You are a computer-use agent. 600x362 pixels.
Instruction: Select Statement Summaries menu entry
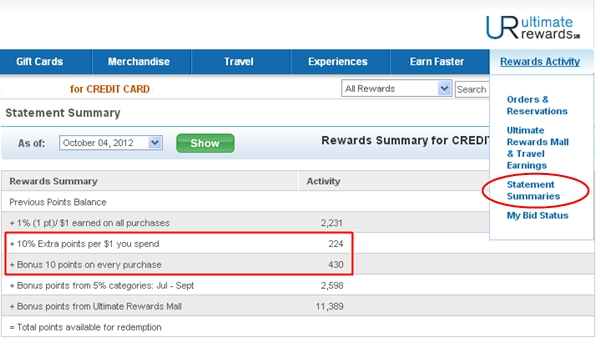click(533, 190)
